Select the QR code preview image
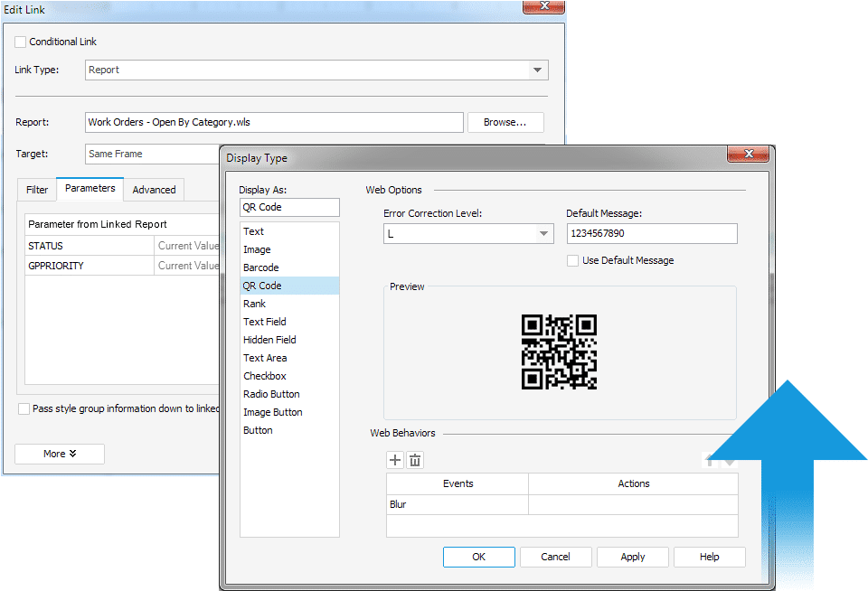Viewport: 868px width, 591px height. pos(559,352)
